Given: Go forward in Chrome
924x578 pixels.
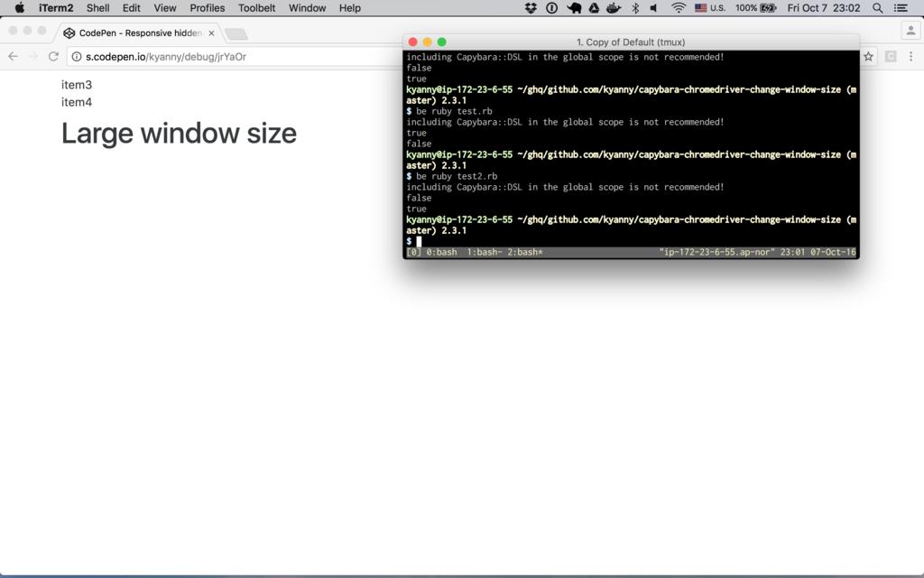Looking at the screenshot, I should pyautogui.click(x=33, y=56).
